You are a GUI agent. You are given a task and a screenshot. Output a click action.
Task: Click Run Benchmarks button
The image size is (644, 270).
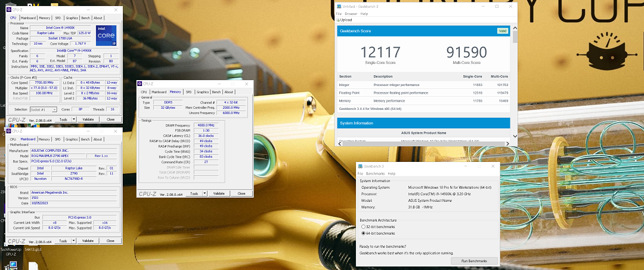tap(474, 261)
